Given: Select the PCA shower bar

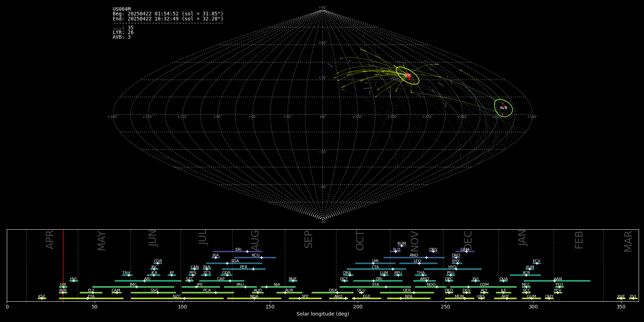Looking at the screenshot, I should [208, 293].
